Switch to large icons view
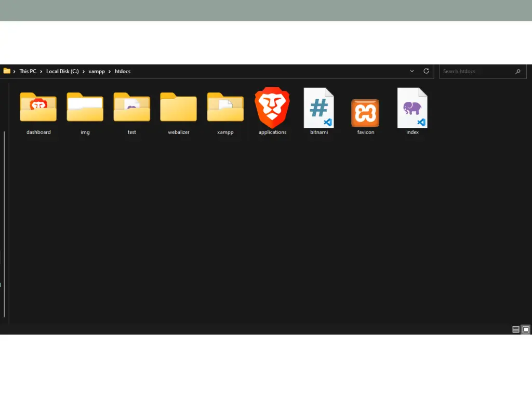The width and height of the screenshot is (532, 399). (526, 329)
